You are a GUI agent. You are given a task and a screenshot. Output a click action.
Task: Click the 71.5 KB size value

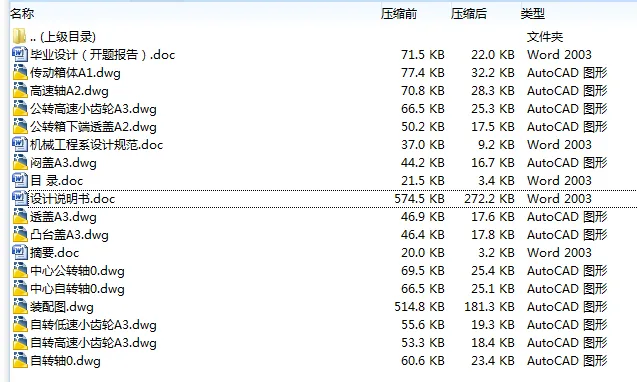(423, 54)
